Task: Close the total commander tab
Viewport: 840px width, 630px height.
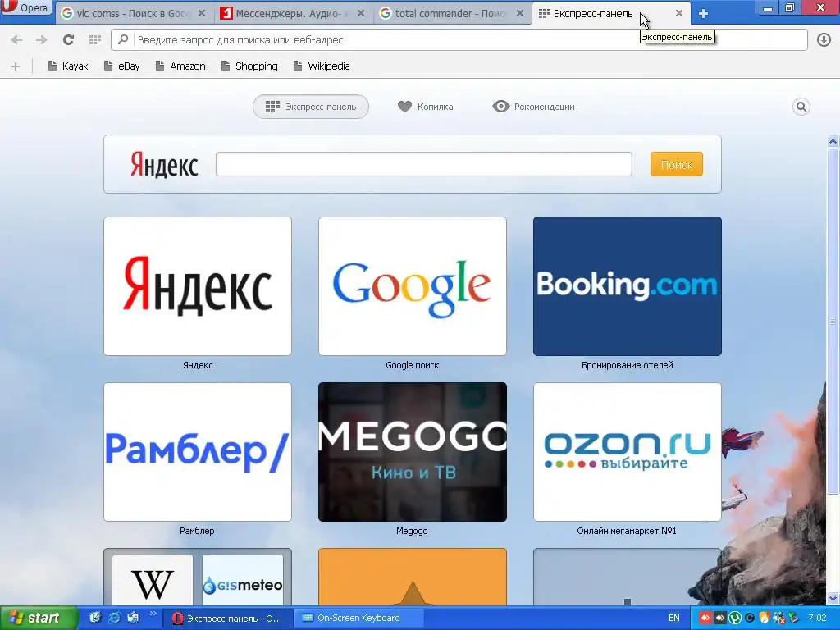Action: click(519, 13)
